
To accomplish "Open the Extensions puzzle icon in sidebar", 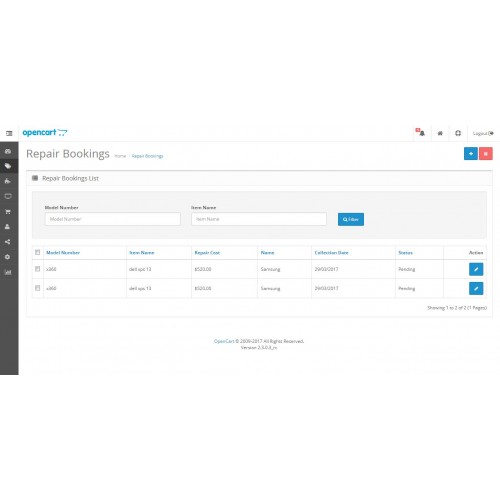I will 8,181.
